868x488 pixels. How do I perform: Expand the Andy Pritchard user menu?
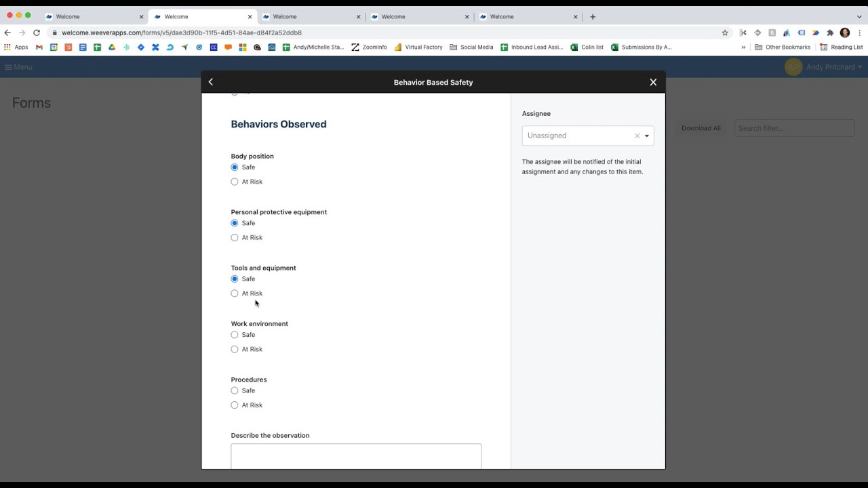(833, 67)
